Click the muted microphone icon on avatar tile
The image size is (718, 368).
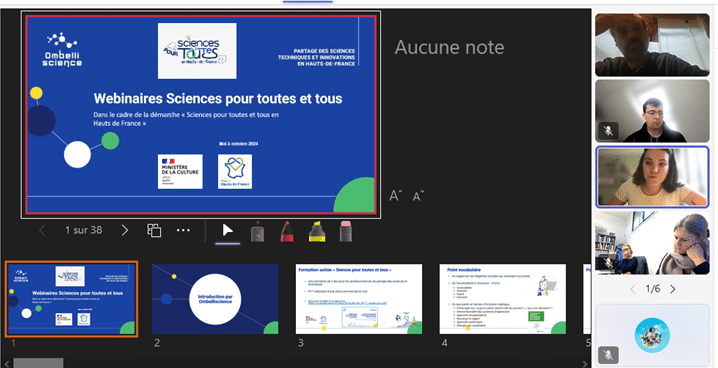[608, 355]
